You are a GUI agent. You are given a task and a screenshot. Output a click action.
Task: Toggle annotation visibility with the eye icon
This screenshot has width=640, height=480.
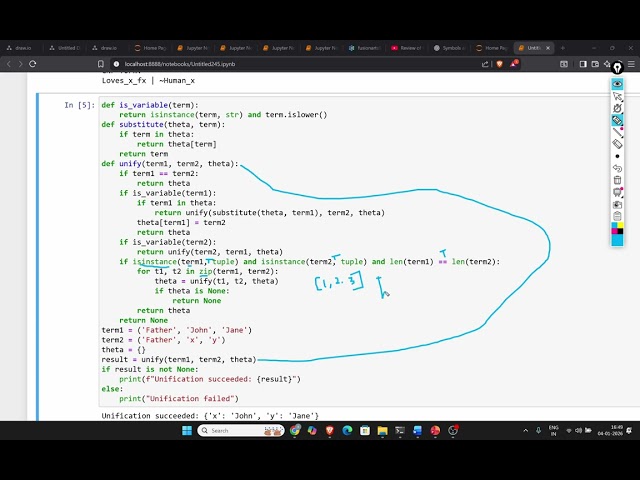point(617,84)
